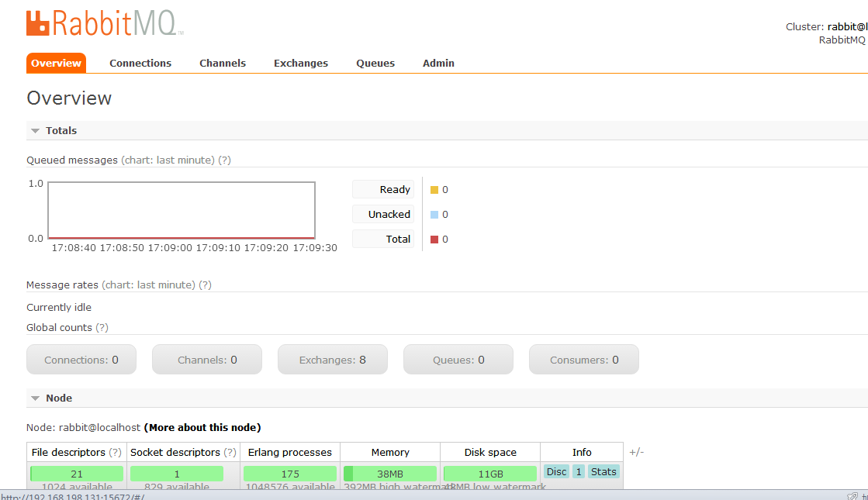Image resolution: width=868 pixels, height=500 pixels.
Task: Click the red Total color swatch
Action: pyautogui.click(x=434, y=240)
